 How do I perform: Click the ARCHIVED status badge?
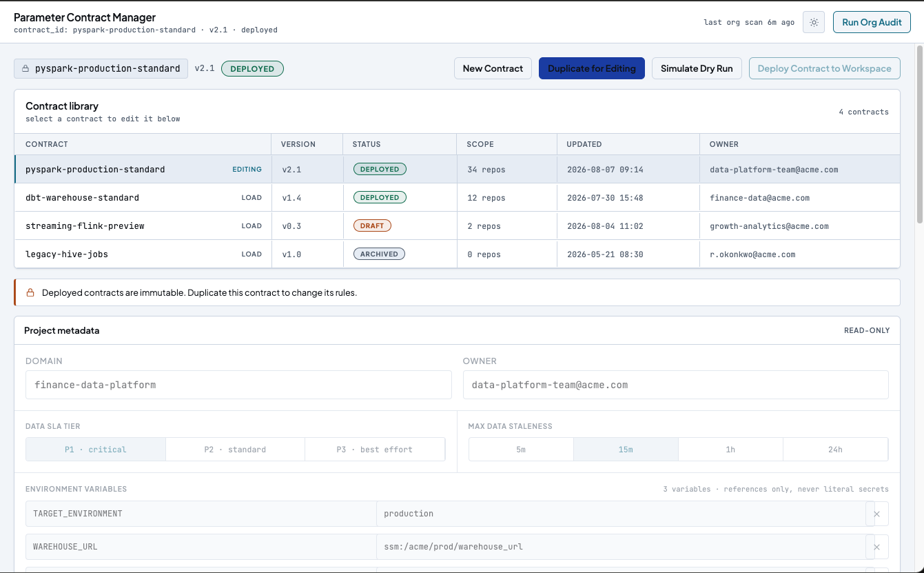tap(379, 254)
